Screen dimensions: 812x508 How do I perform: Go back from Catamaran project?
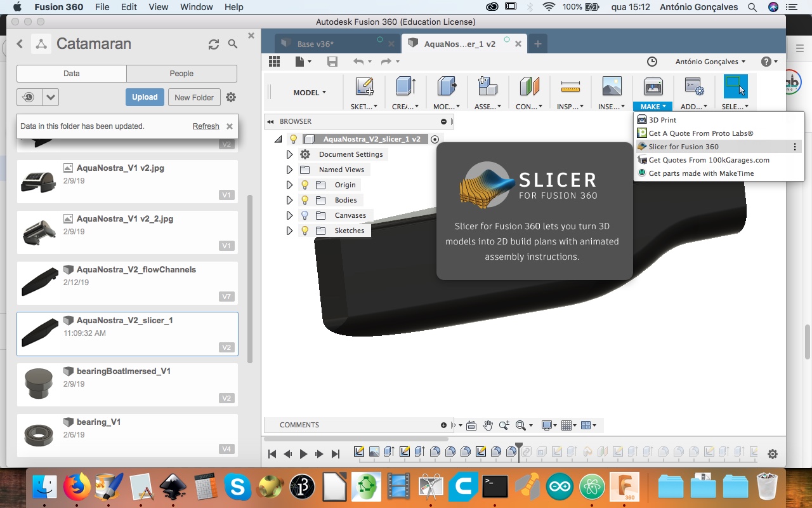tap(20, 44)
